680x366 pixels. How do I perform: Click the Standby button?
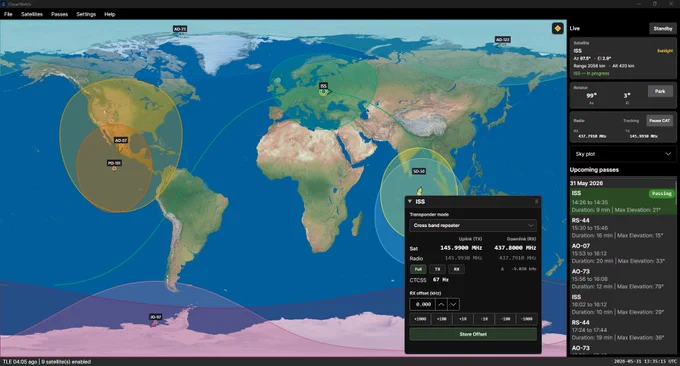pos(663,29)
